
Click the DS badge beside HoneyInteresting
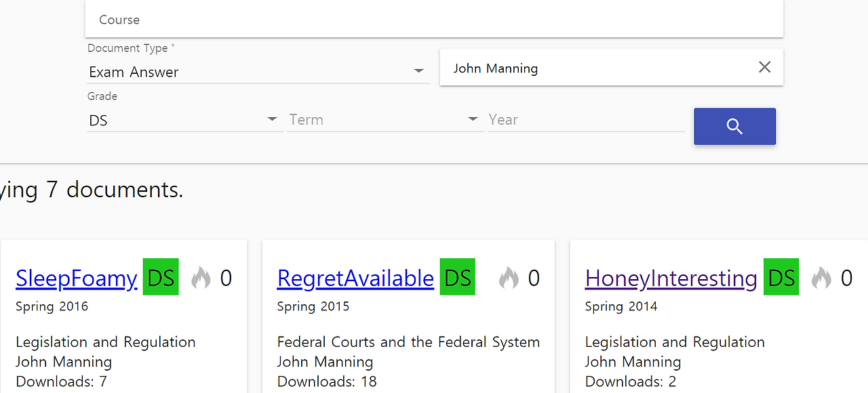tap(781, 277)
